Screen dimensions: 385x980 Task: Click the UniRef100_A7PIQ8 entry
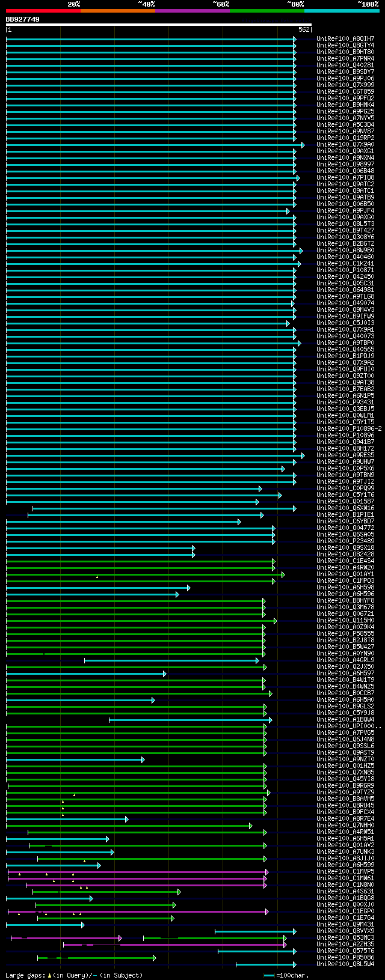coord(345,178)
